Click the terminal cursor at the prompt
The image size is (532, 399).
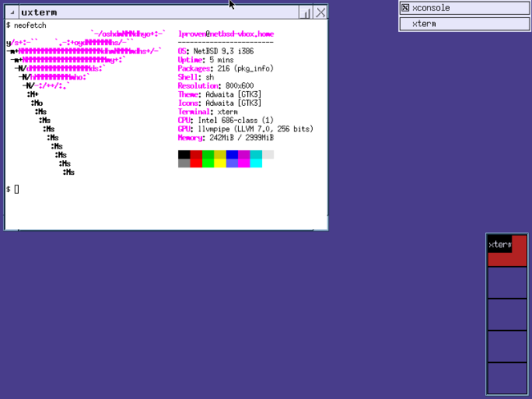(16, 190)
